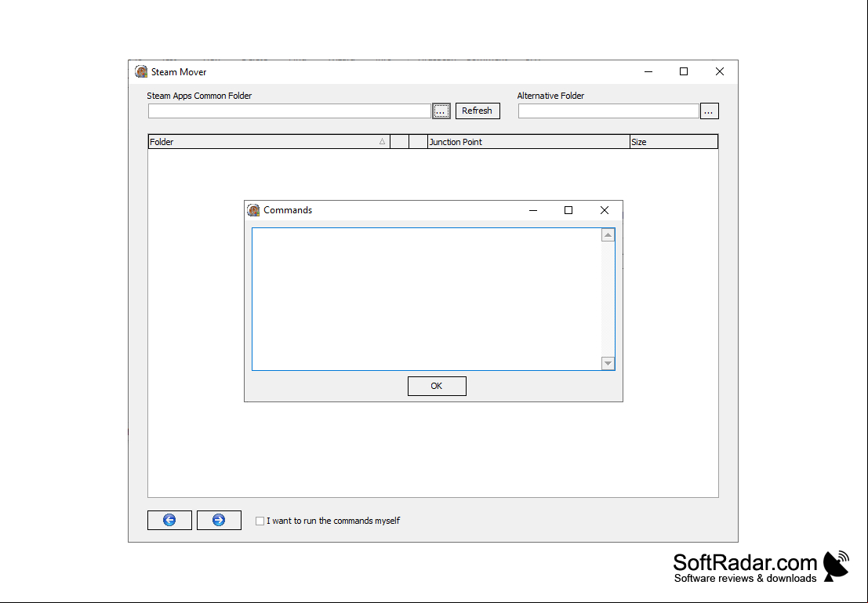The width and height of the screenshot is (868, 603).
Task: Close the Steam Mover window
Action: click(720, 71)
